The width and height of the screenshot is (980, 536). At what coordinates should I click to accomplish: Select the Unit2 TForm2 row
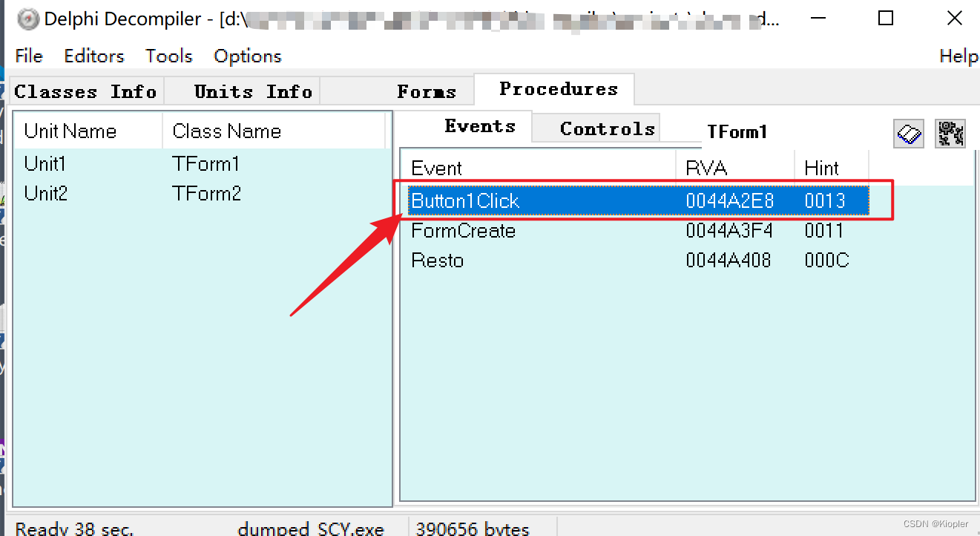201,194
